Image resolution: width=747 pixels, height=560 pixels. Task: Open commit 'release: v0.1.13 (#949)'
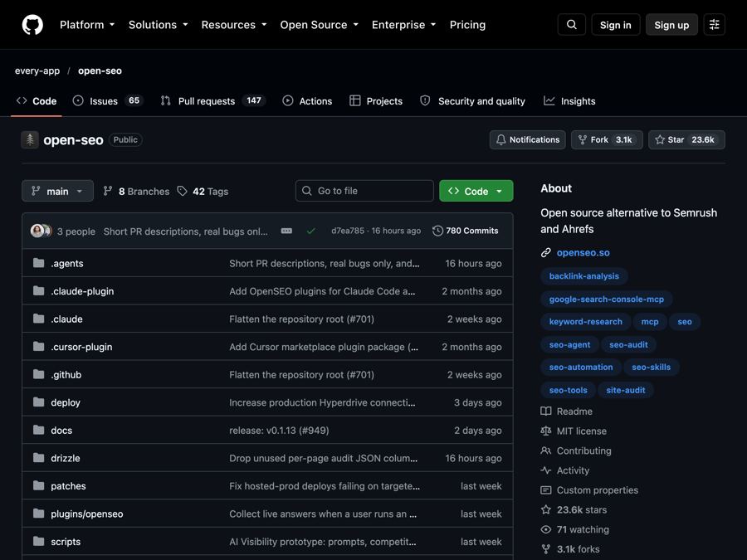click(x=279, y=431)
